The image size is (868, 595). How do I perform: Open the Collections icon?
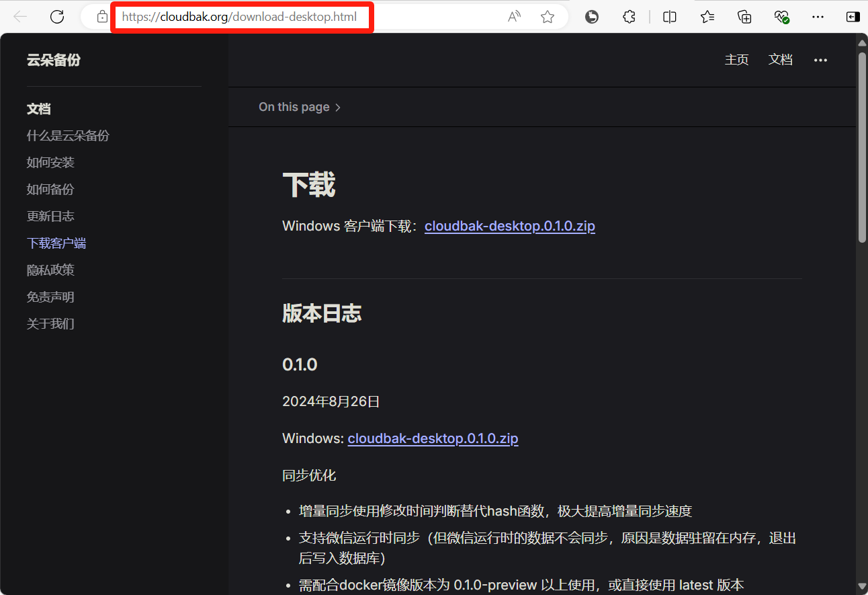(x=744, y=17)
